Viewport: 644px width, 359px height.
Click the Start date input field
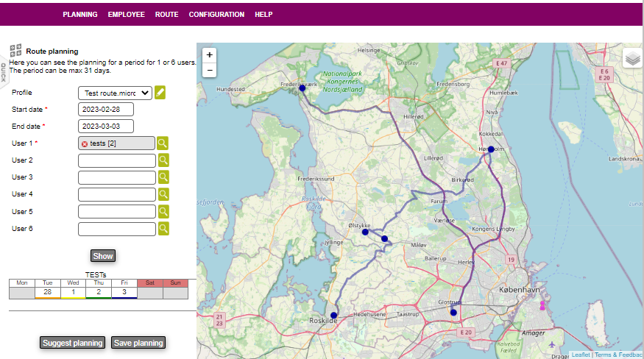[105, 110]
